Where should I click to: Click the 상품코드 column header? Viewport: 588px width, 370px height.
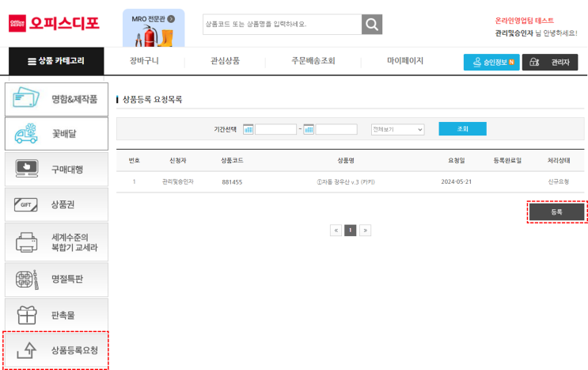click(x=232, y=161)
